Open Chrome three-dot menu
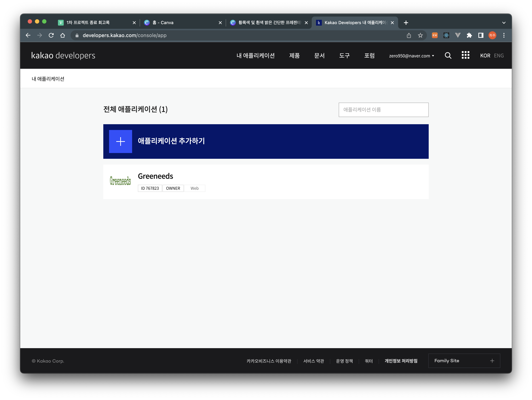Image resolution: width=532 pixels, height=400 pixels. (x=504, y=35)
